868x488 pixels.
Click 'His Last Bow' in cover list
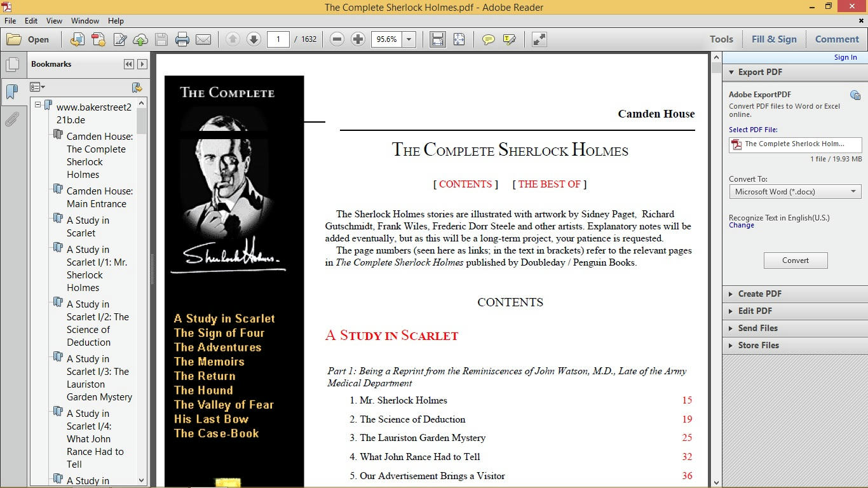pyautogui.click(x=211, y=419)
